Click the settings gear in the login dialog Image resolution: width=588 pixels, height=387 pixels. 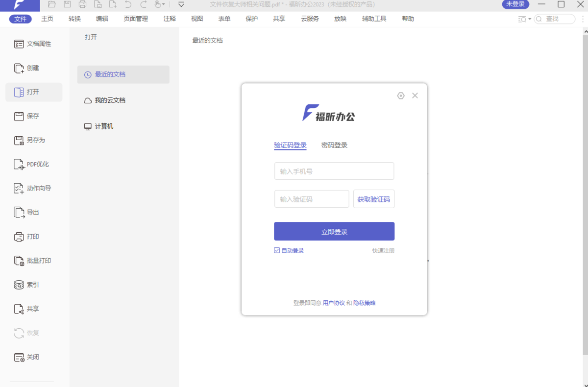coord(401,96)
